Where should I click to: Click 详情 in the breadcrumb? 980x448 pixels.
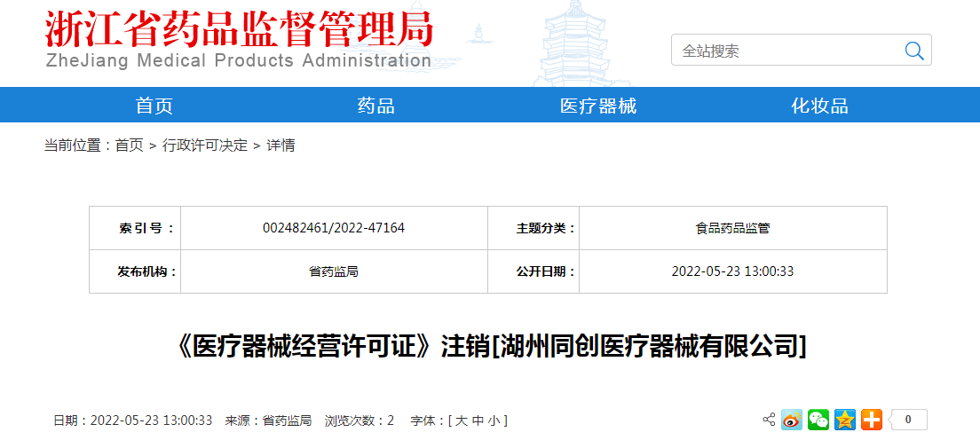point(281,145)
